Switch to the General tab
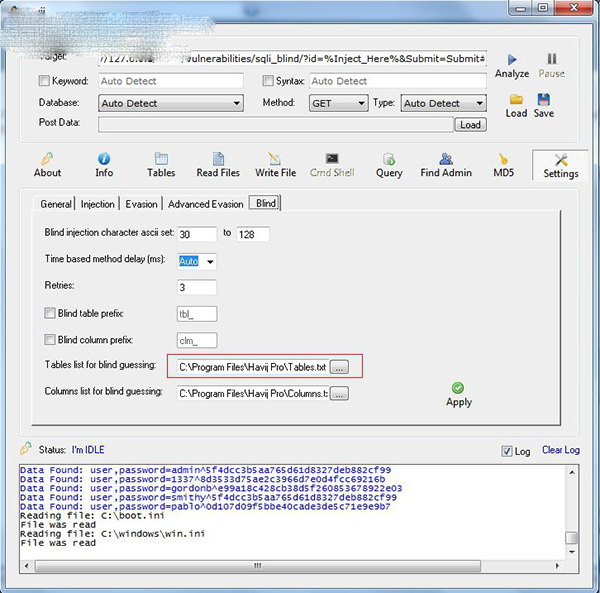The image size is (600, 593). [56, 204]
